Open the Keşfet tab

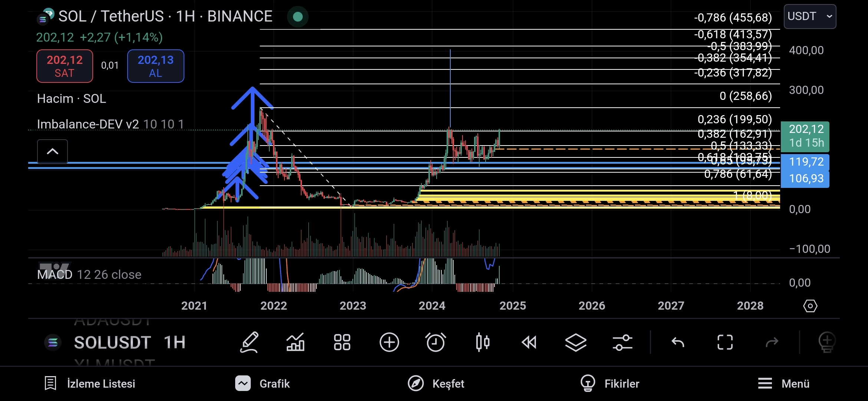pos(436,384)
